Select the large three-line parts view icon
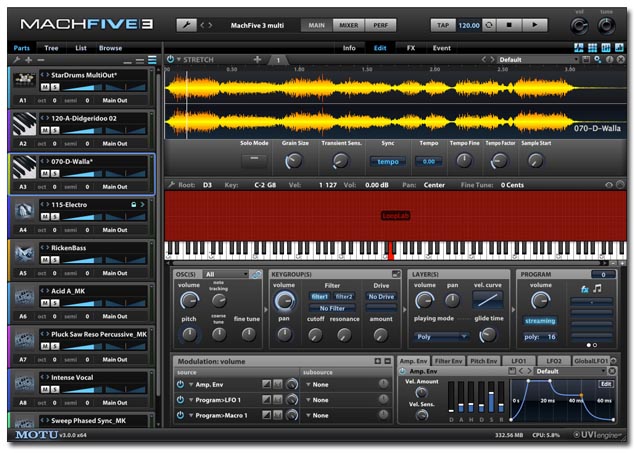634x454 pixels. [x=152, y=60]
